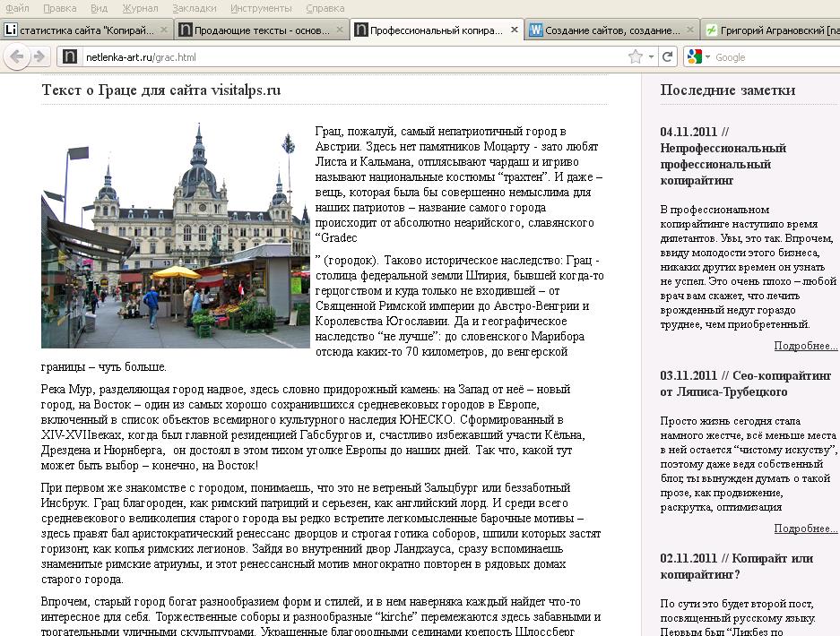Click the paragraph starting 'Впрочем, старый город богат'

click(x=321, y=615)
